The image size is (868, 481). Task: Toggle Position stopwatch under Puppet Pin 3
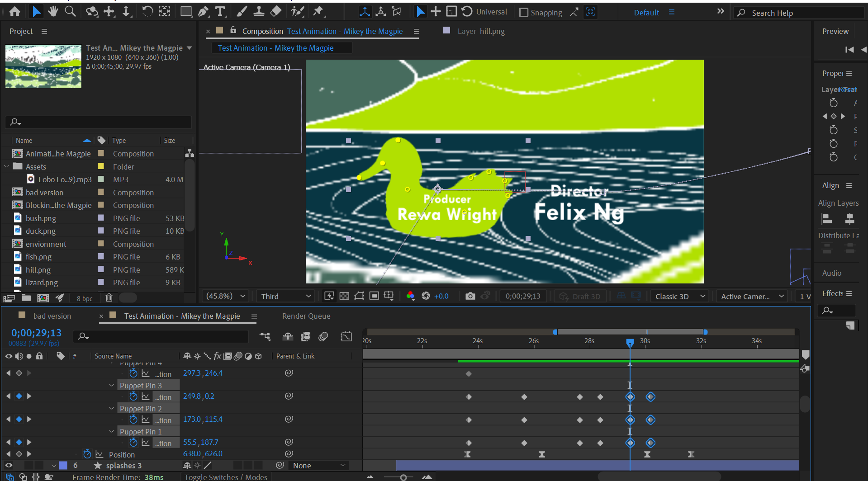pos(133,396)
